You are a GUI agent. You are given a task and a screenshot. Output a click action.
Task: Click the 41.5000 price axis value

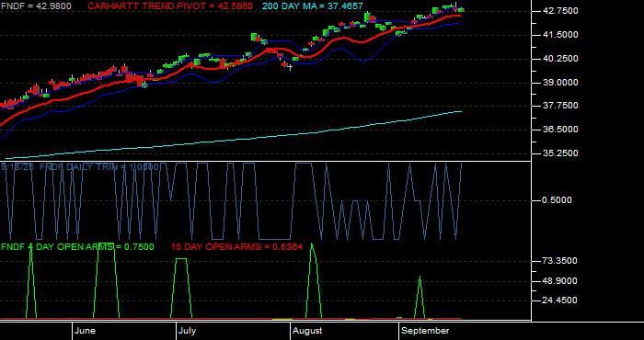tap(560, 35)
